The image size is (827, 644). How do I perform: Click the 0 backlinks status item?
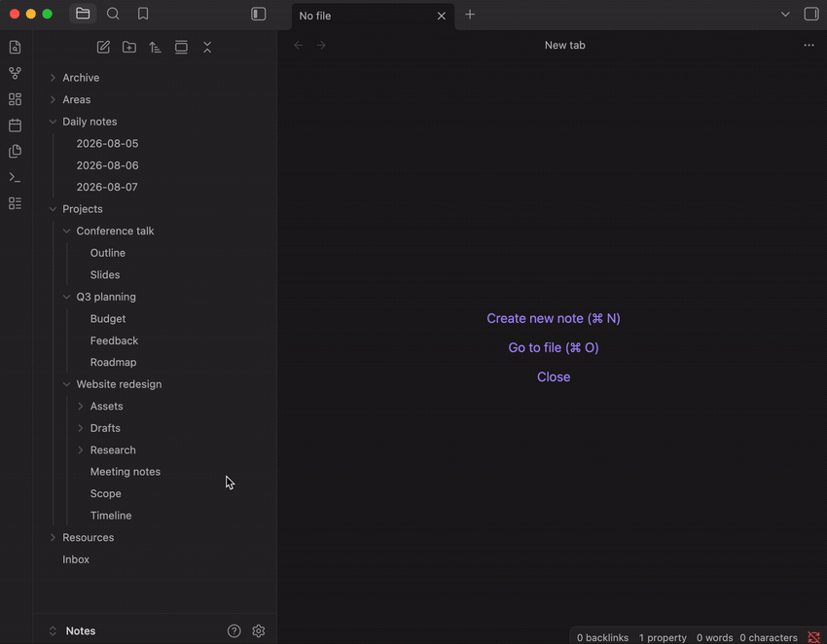(x=602, y=637)
